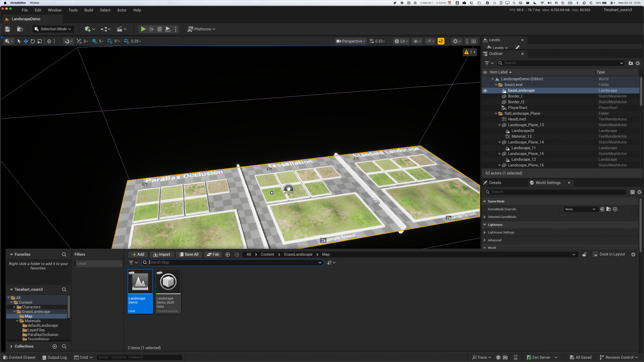Viewport: 644px width, 362px height.
Task: Click Add in the Content Browser
Action: coord(138,255)
